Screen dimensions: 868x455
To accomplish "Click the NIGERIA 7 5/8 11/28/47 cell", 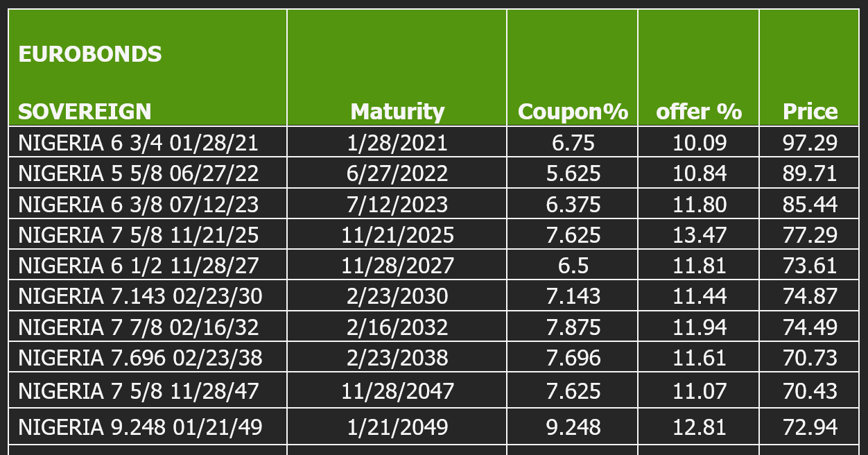I will [148, 390].
